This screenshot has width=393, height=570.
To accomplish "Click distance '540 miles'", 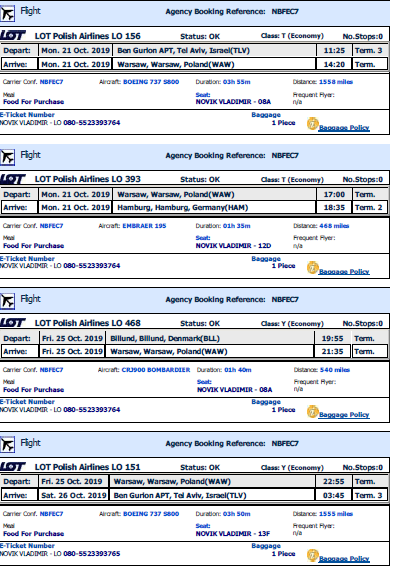I will 335,370.
